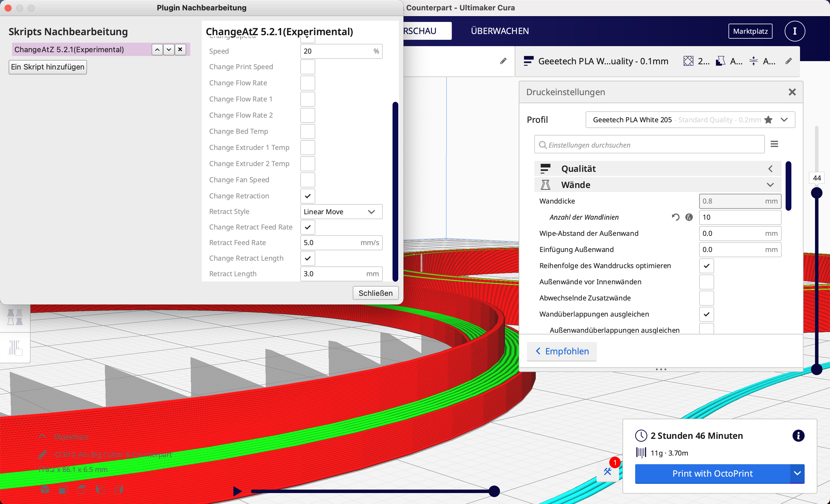Click the pencil icon beside print profile summary
The image size is (830, 504).
coord(788,61)
